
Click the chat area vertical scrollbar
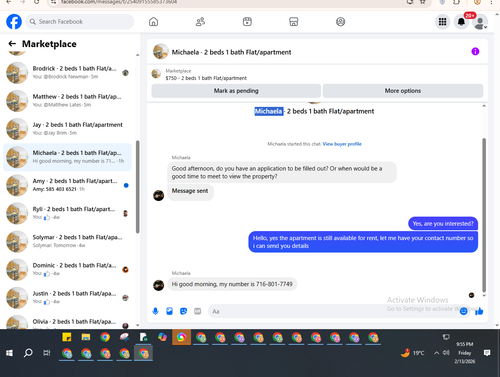pos(484,215)
